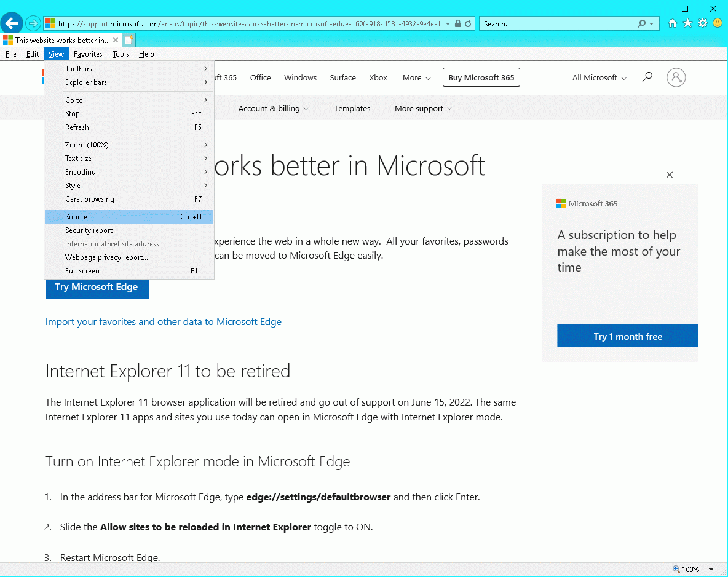This screenshot has width=728, height=577.
Task: Click the Buy Microsoft 365 button
Action: (481, 77)
